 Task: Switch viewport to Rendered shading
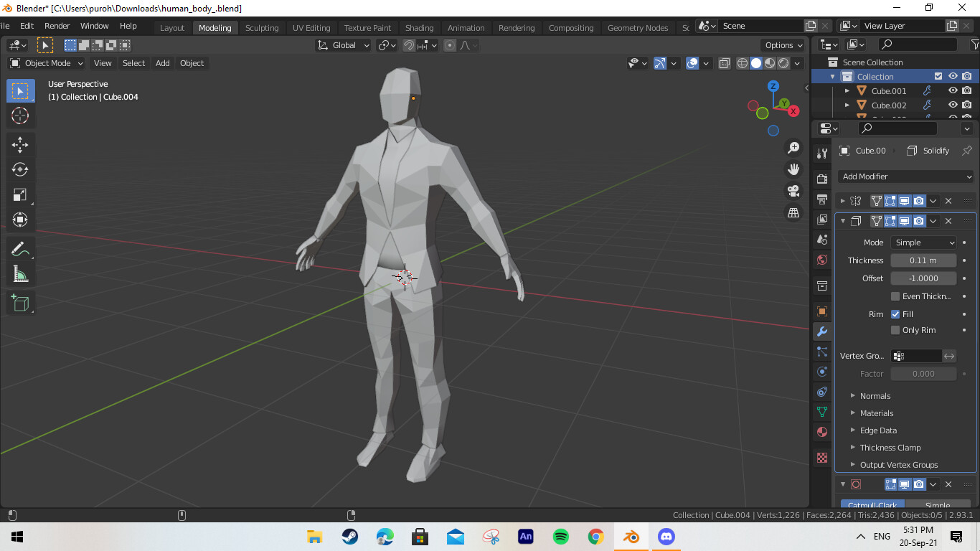[783, 62]
